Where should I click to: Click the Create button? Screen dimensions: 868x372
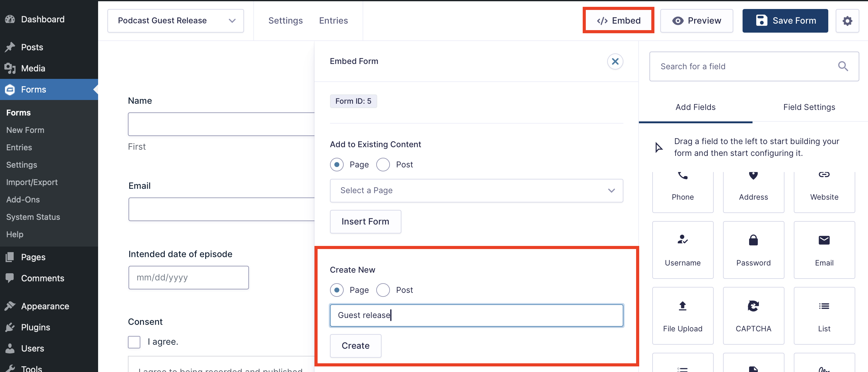355,345
